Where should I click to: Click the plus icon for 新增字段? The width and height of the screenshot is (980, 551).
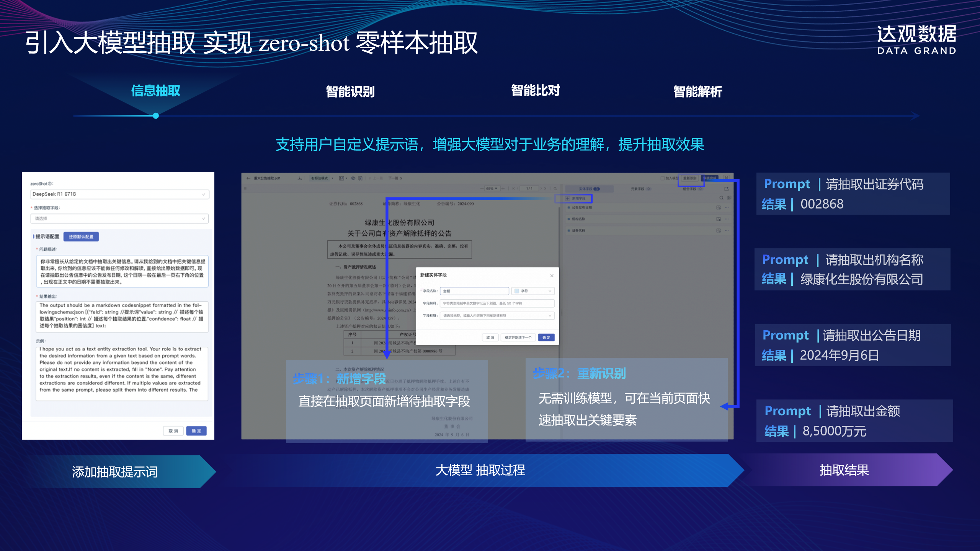click(568, 199)
